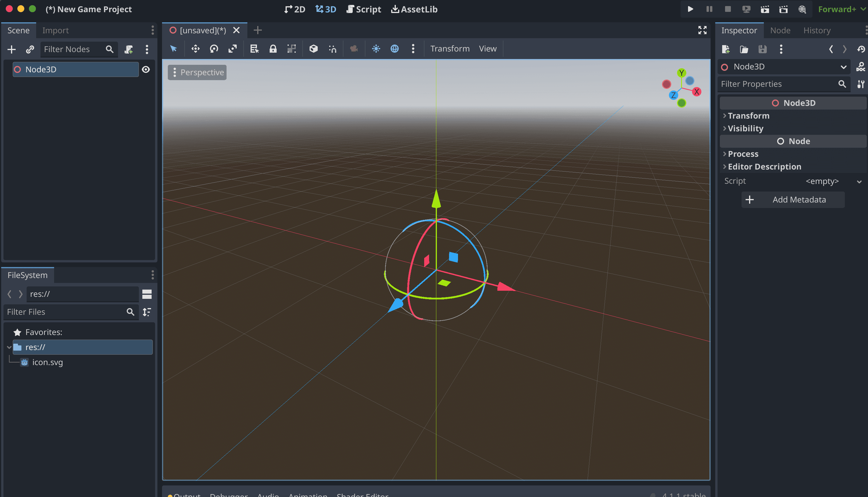Instantiate a child scene using link icon
Viewport: 868px width, 497px height.
[30, 49]
